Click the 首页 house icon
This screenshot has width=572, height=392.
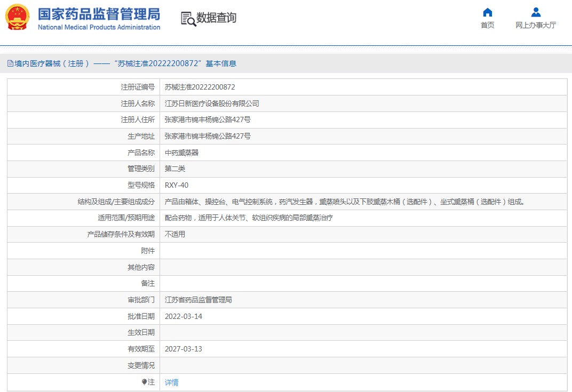click(x=487, y=12)
